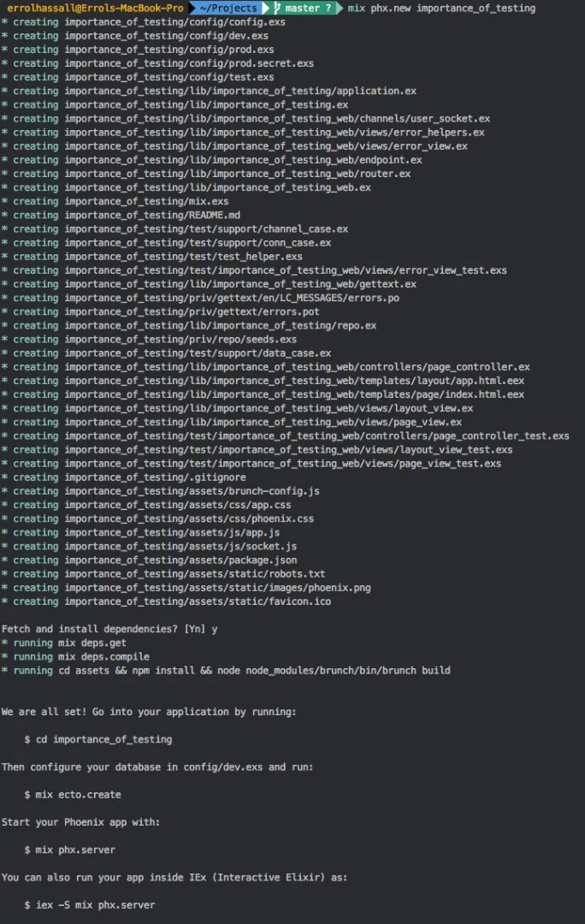585x924 pixels.
Task: Click the favicon.ico file path
Action: coord(198,601)
